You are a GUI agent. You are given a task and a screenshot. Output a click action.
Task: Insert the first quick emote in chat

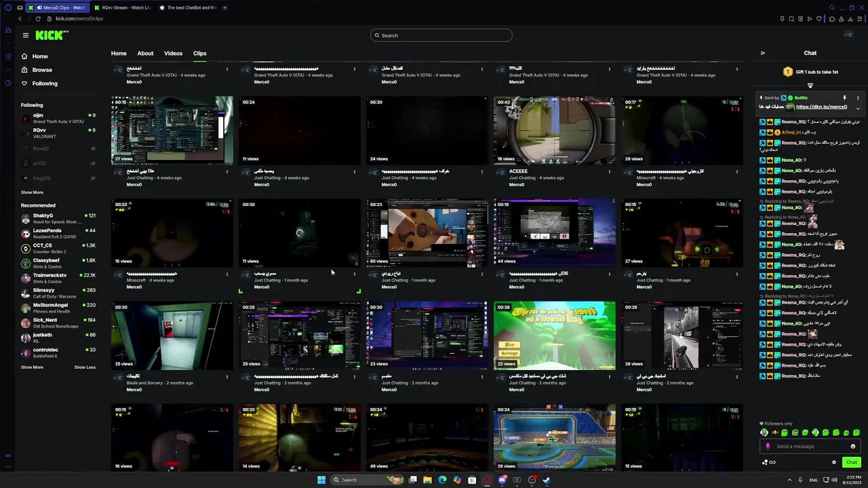(764, 432)
